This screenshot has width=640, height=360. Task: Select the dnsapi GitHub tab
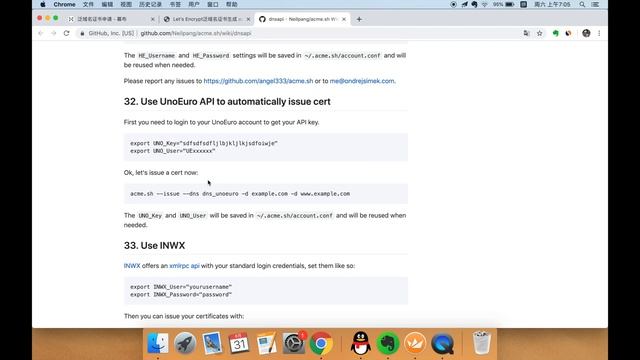pos(302,19)
